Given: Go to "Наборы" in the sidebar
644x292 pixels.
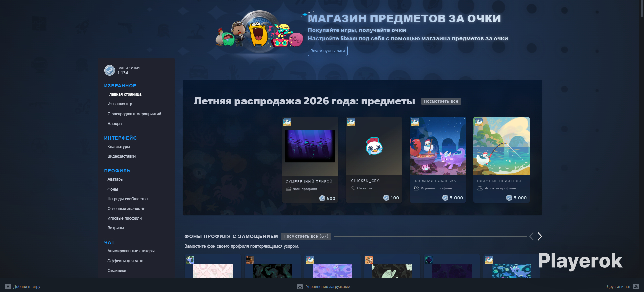Looking at the screenshot, I should click(x=115, y=124).
